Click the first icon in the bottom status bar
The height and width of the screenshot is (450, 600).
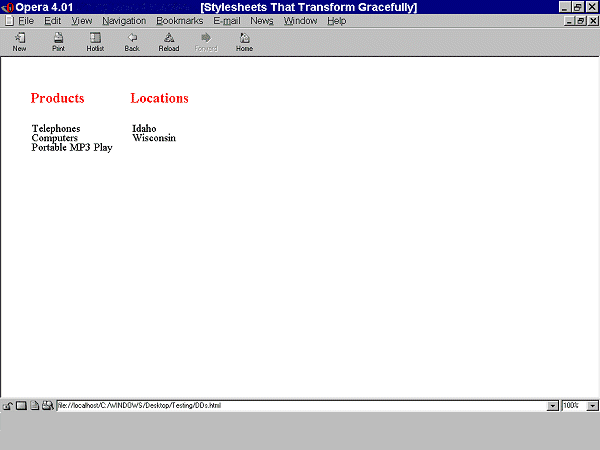point(8,406)
